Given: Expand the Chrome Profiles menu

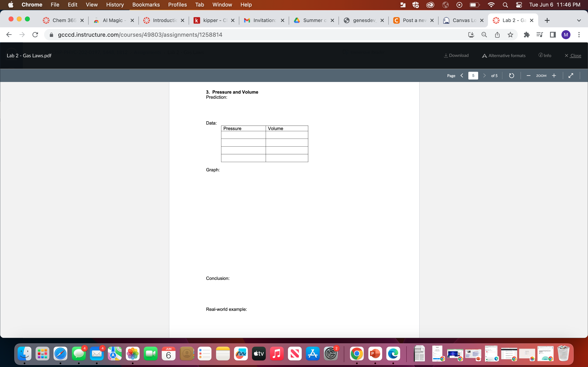Looking at the screenshot, I should click(177, 5).
